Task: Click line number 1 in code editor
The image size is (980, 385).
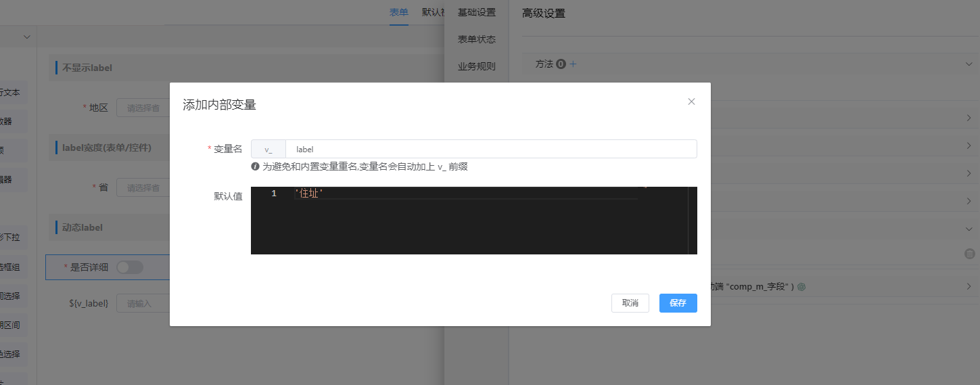Action: click(274, 194)
